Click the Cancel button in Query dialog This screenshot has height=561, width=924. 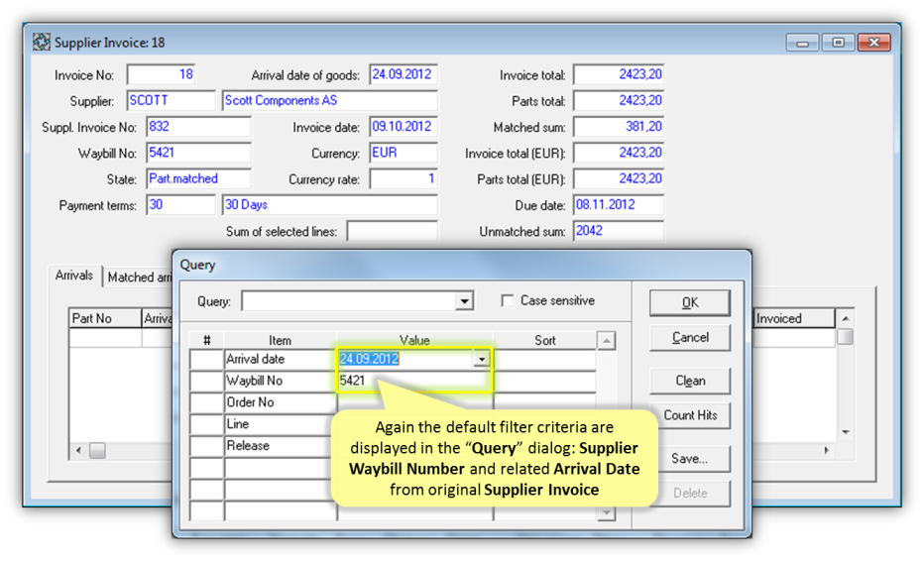[x=689, y=338]
